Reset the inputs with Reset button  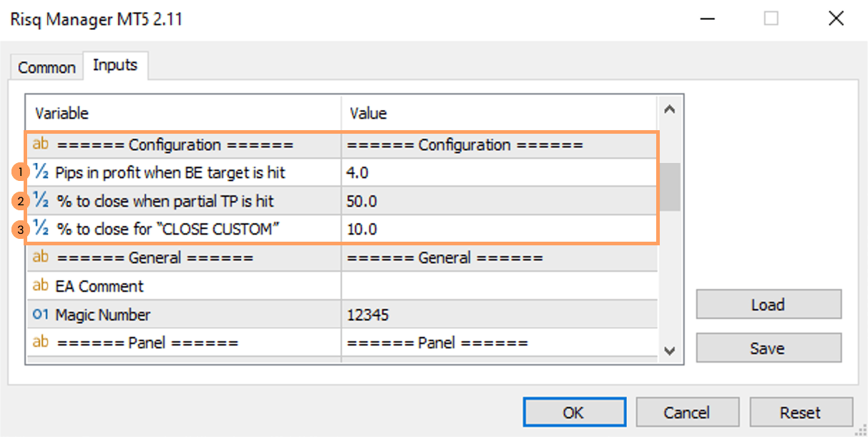tap(801, 413)
